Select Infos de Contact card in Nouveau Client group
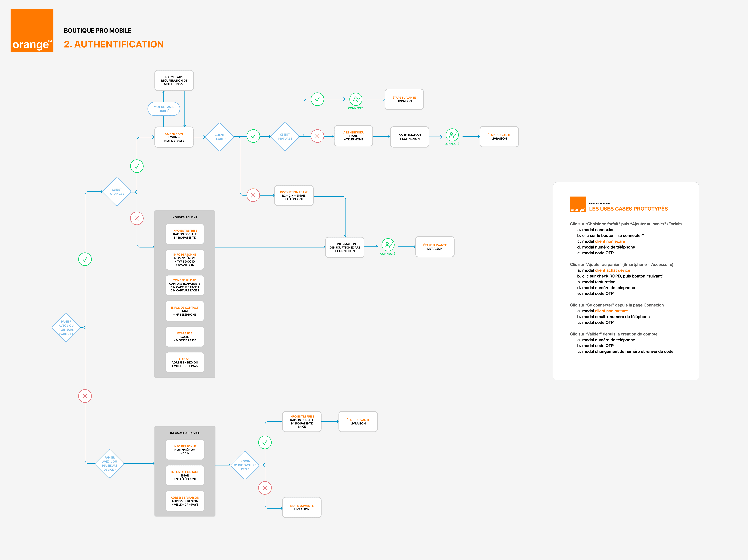The image size is (748, 560). 185,311
